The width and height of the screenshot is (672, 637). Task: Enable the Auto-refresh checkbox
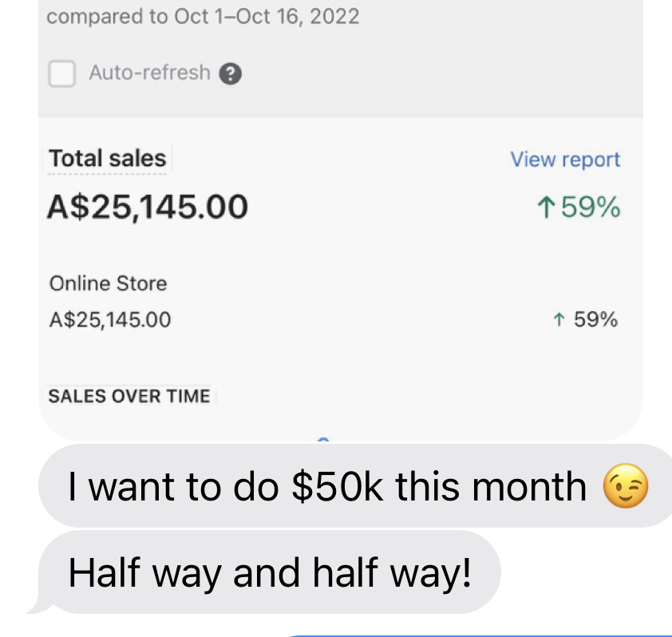pyautogui.click(x=61, y=74)
